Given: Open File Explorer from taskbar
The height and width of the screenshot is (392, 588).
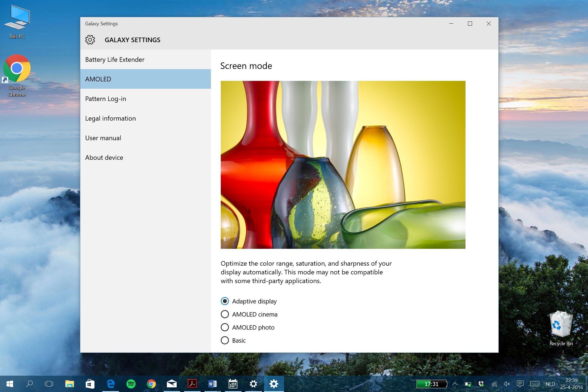Looking at the screenshot, I should tap(70, 384).
